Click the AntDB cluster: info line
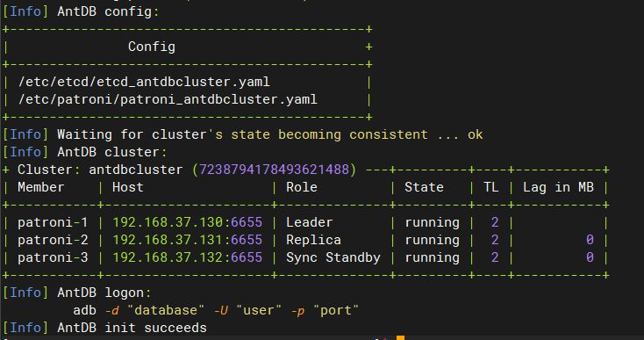The width and height of the screenshot is (644, 340). point(84,152)
